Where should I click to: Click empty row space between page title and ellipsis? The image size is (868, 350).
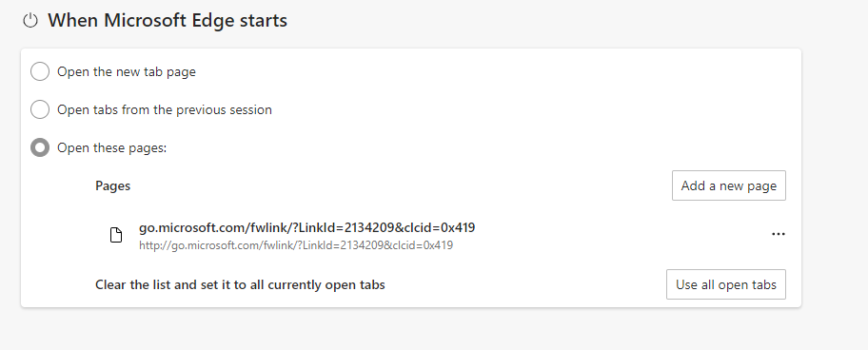point(620,235)
